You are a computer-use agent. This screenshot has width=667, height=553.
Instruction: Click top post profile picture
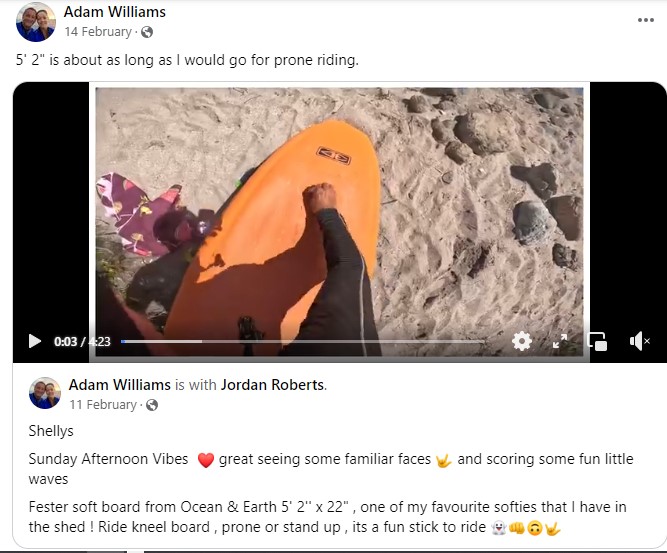(36, 22)
